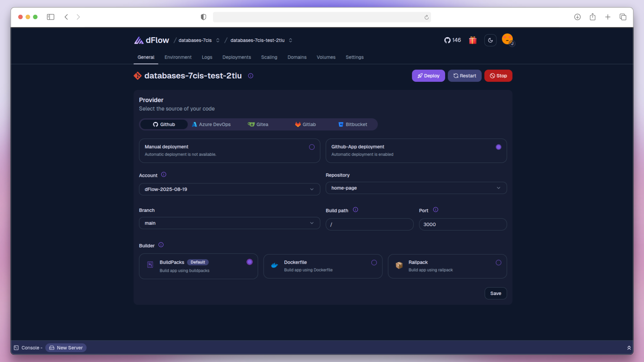Expand console panel with double-chevron icon
Image resolution: width=644 pixels, height=362 pixels.
click(629, 348)
